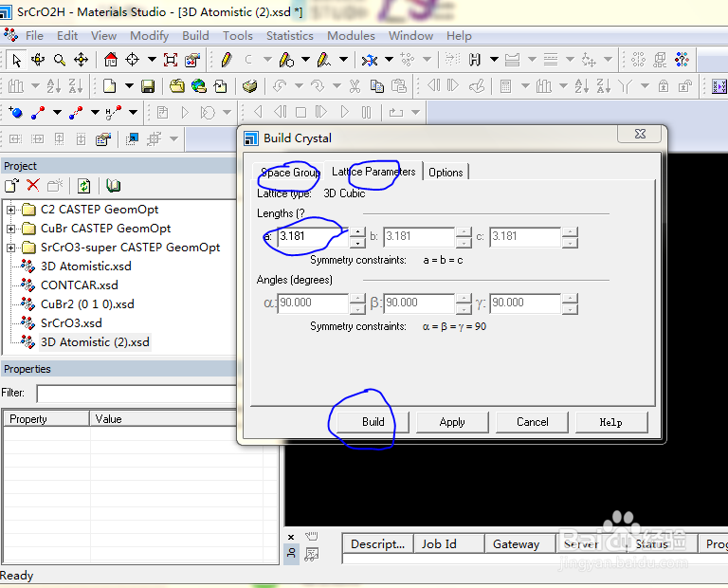Screen dimensions: 728x588
Task: Select 3D Atomistic.xsd in project tree
Action: point(86,266)
